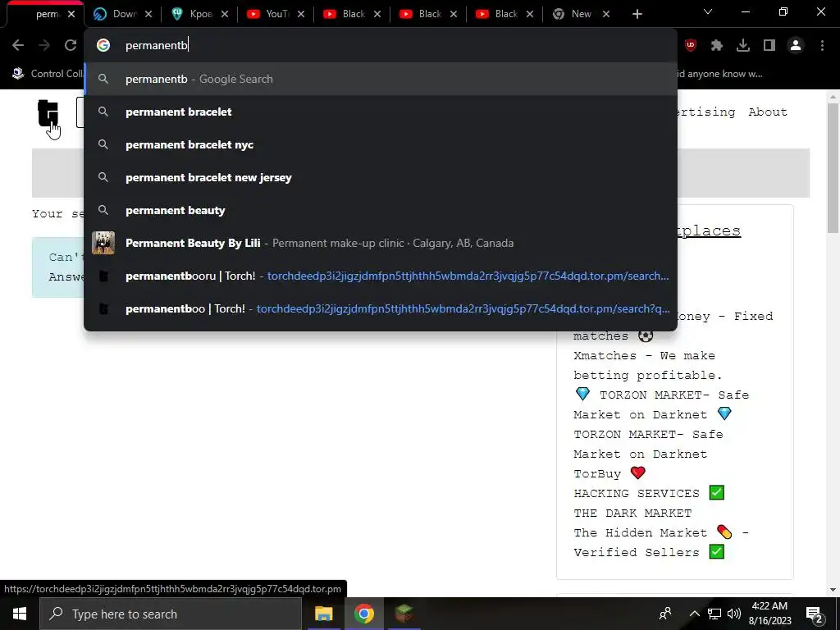Open 'Xmatches - We make betting profitable.' link
This screenshot has height=630, width=840.
648,365
